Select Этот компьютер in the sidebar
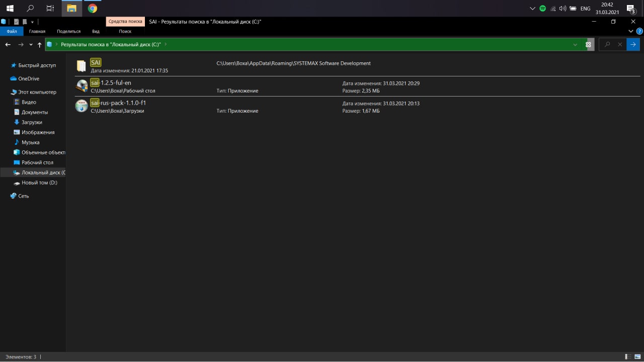 (x=37, y=92)
